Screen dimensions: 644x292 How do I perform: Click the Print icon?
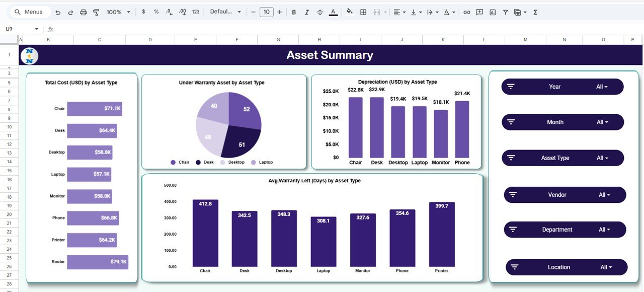(x=84, y=12)
